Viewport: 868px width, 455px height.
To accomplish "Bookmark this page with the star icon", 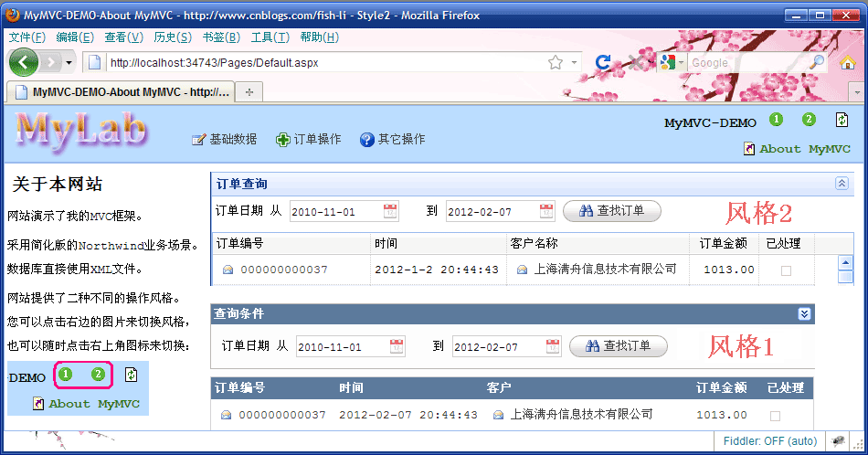I will click(x=556, y=62).
